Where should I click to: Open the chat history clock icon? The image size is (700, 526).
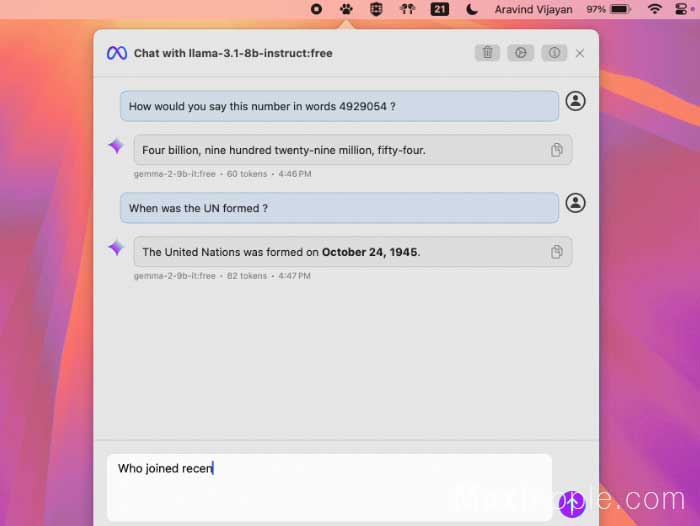point(521,53)
